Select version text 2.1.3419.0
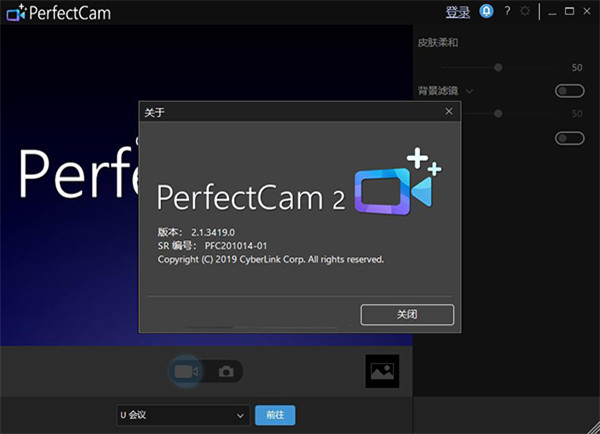This screenshot has width=600, height=434. (x=213, y=232)
